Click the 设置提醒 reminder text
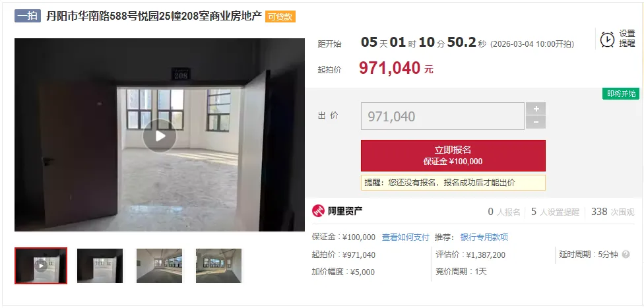644x308 pixels. [627, 39]
